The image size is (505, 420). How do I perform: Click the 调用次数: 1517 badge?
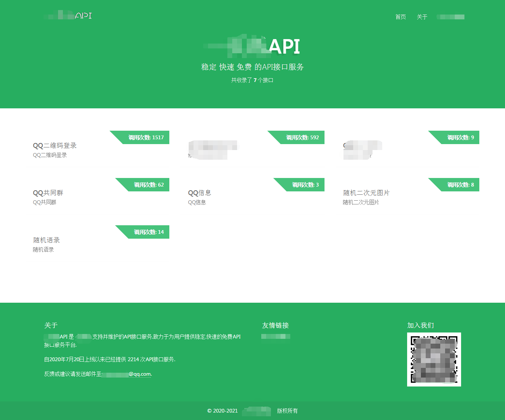146,137
